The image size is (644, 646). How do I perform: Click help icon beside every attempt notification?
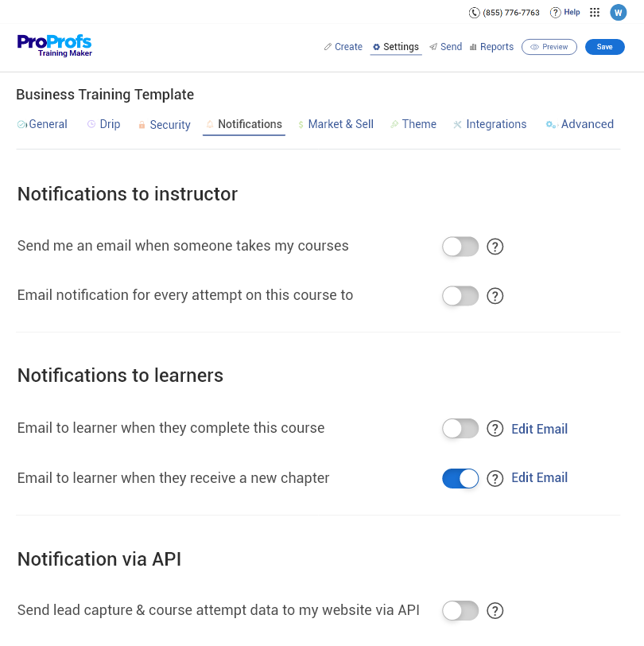495,296
